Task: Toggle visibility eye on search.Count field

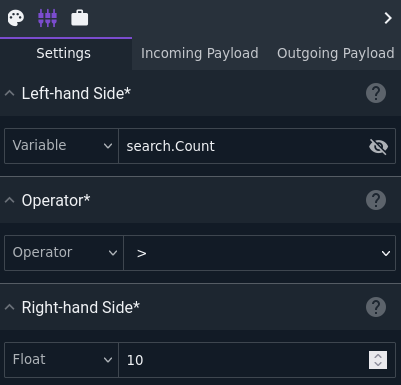Action: coord(378,146)
